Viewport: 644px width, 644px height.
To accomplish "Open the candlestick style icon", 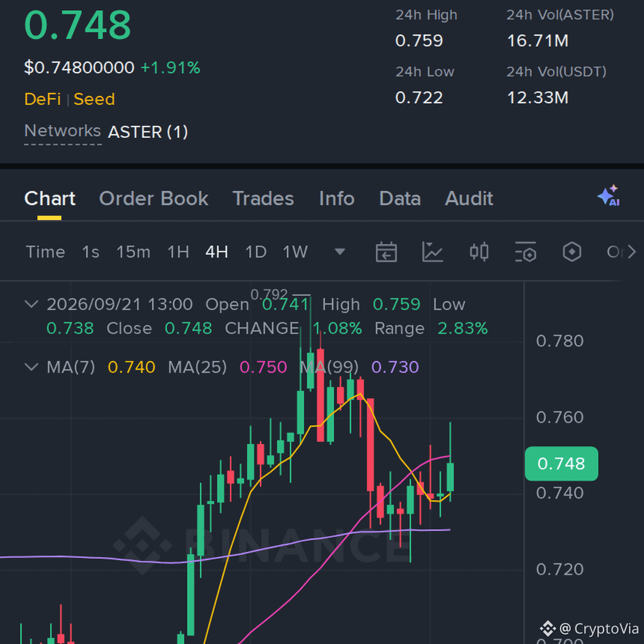I will [x=479, y=252].
